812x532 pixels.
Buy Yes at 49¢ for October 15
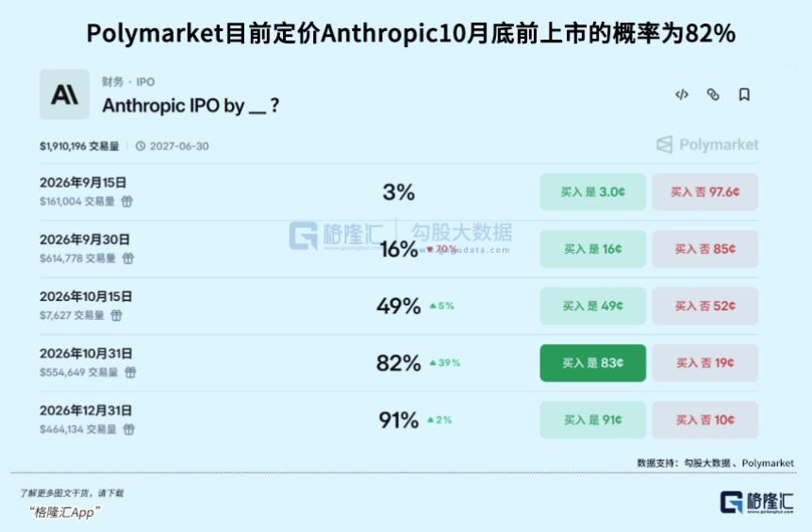coord(593,307)
